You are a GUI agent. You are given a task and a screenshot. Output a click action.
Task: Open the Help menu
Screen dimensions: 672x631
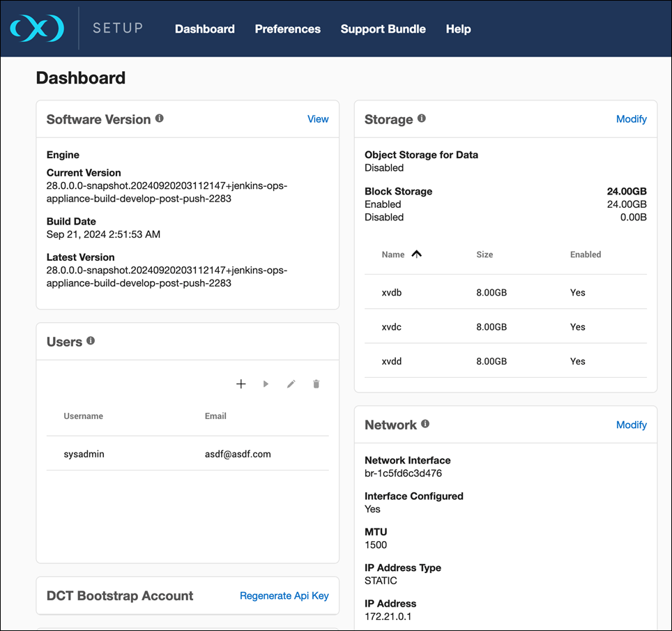pyautogui.click(x=459, y=29)
